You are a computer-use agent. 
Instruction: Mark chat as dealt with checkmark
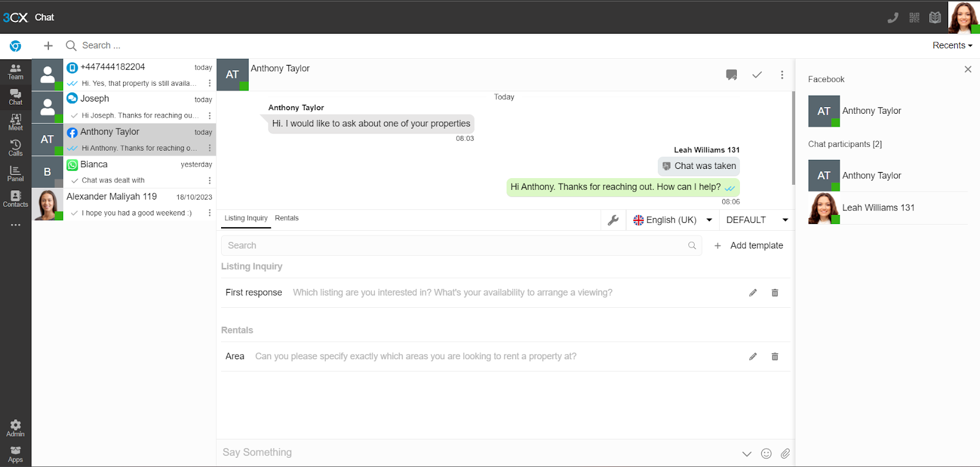point(757,75)
